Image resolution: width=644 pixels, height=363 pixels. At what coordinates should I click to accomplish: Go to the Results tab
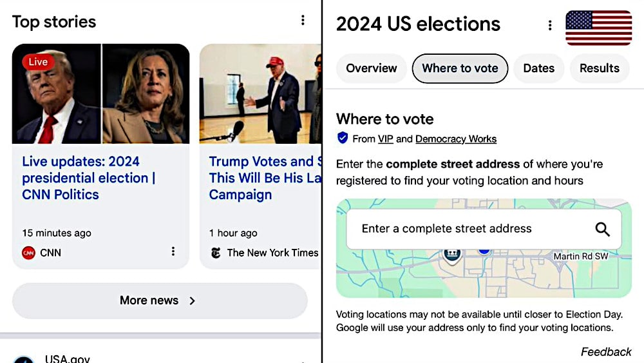point(599,68)
